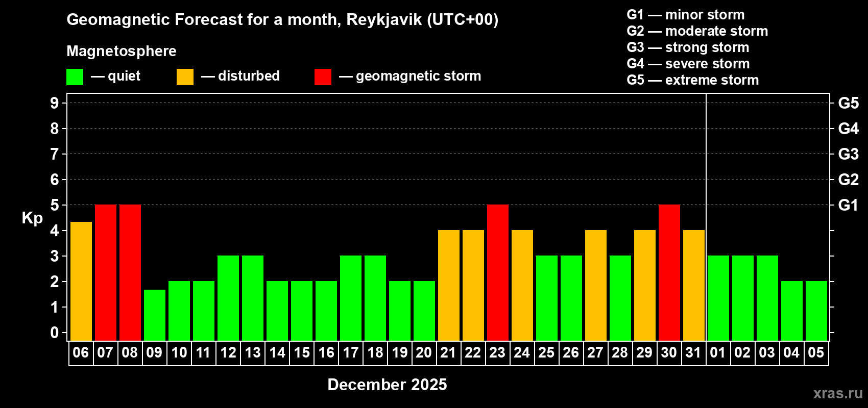Click the Kp value 5 on the axis
The image size is (868, 408).
click(x=55, y=205)
